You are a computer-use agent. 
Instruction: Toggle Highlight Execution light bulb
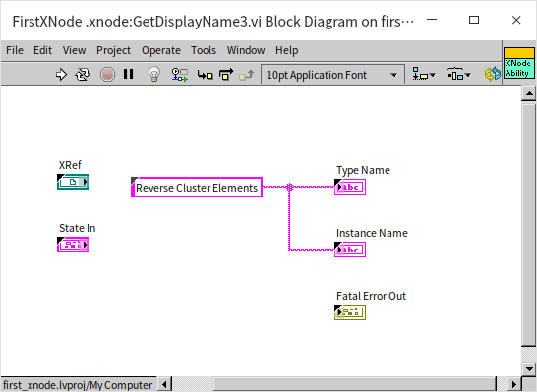(154, 74)
